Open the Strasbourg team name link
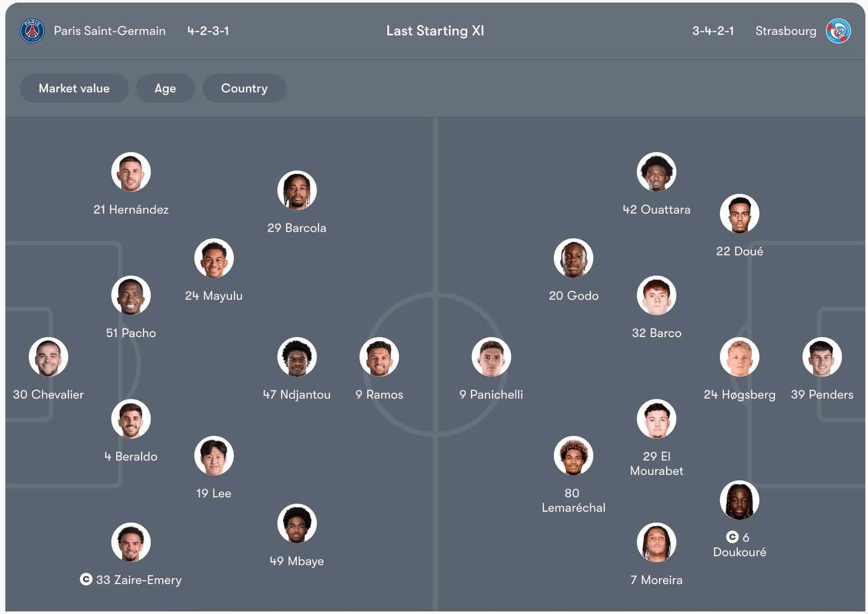 coord(786,31)
